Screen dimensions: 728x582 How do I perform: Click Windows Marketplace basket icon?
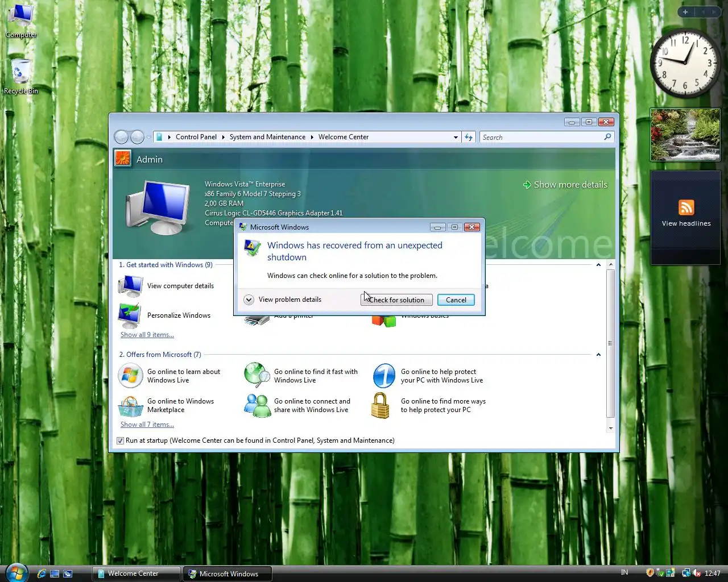tap(130, 406)
